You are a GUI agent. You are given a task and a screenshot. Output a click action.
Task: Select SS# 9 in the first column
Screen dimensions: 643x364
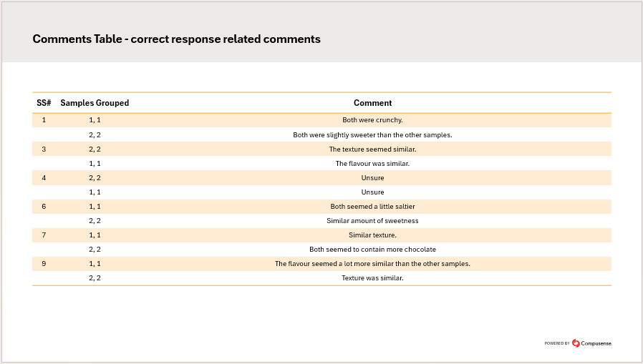pos(44,264)
